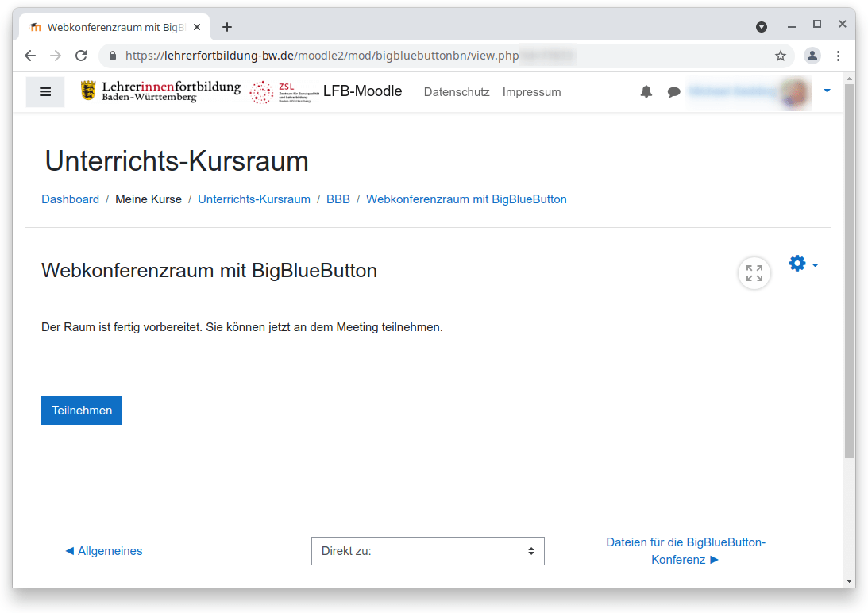Open 'Dateien für die BigBlueButton-Konferenz' link
The image size is (868, 613).
685,551
